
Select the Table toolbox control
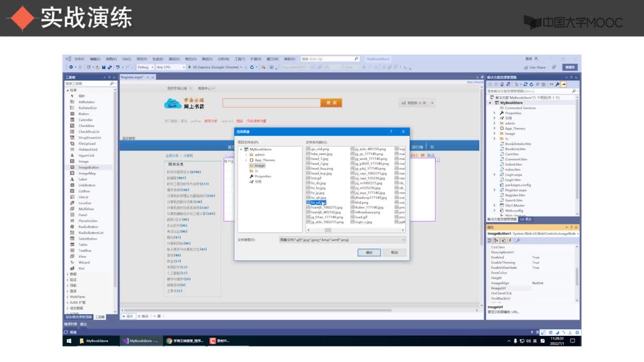coord(83,244)
